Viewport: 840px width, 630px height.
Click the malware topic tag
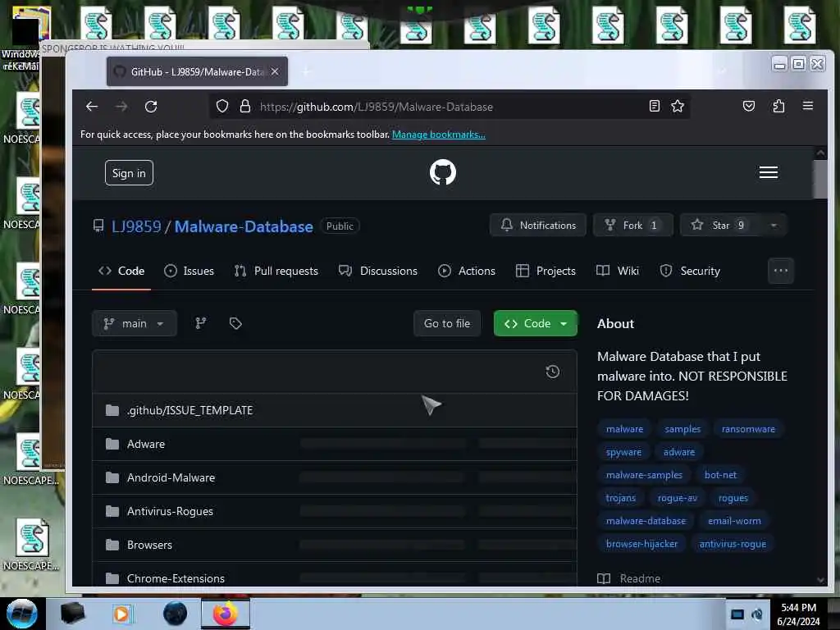click(x=624, y=429)
